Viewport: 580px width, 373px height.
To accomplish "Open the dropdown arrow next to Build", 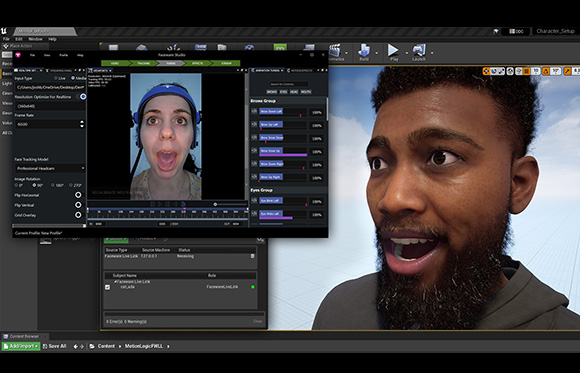I will coord(377,53).
